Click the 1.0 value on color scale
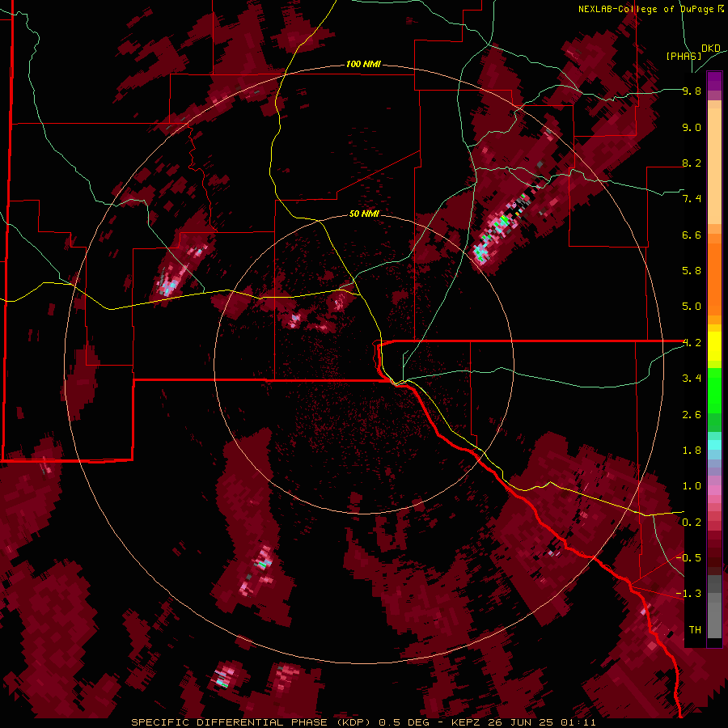Screen dimensions: 728x728 point(692,486)
